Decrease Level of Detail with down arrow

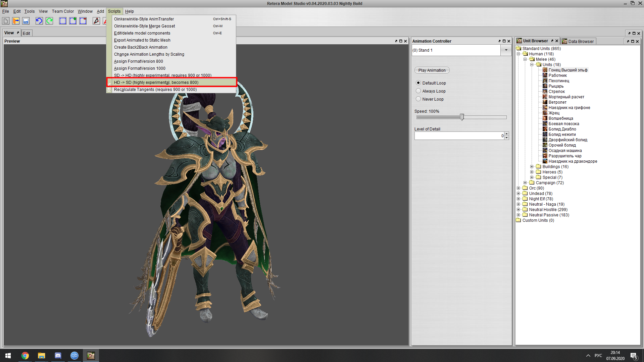506,138
